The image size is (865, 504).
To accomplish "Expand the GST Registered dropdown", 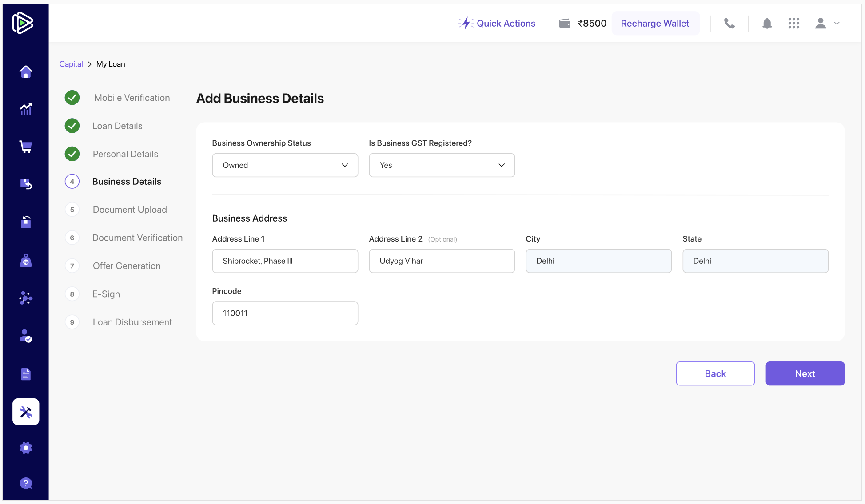I will click(x=442, y=165).
